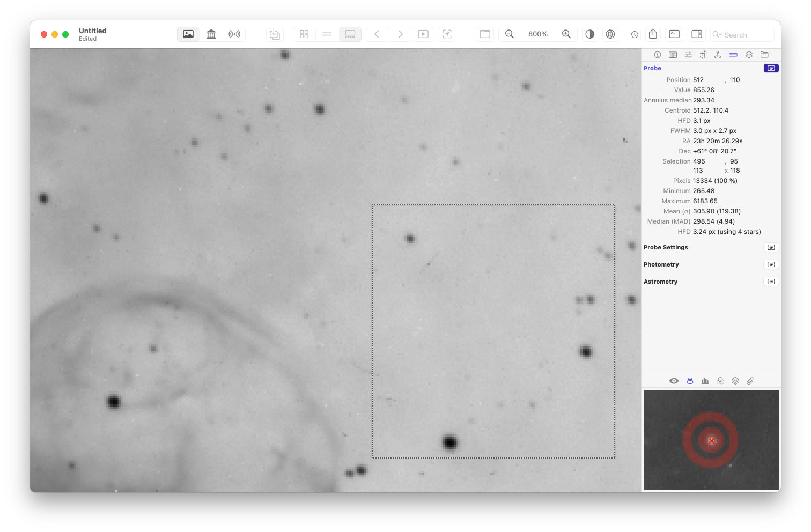Viewport: 811px width, 532px height.
Task: Click the Untitled document title
Action: click(x=93, y=31)
